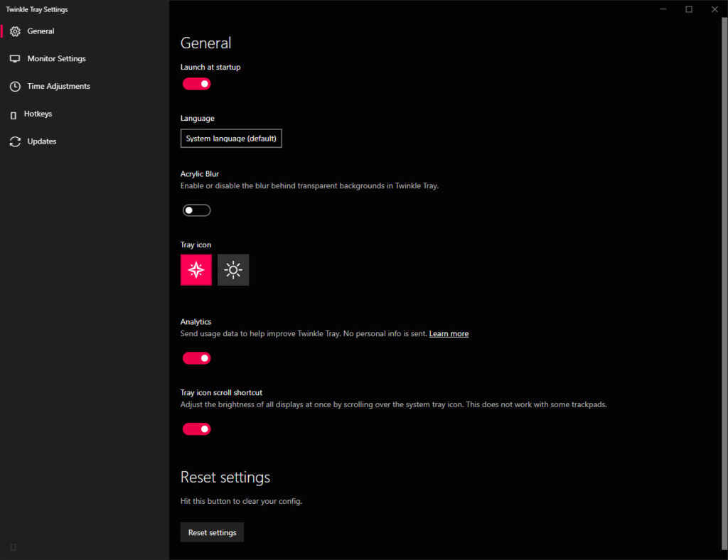Click the vertical scrollbar on right edge
Image resolution: width=728 pixels, height=560 pixels.
724,283
